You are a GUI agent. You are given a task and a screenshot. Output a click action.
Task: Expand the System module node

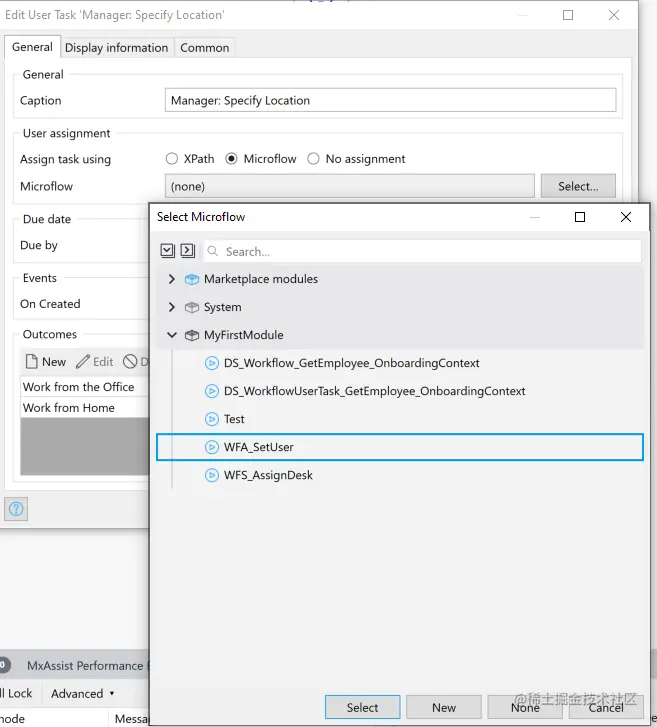[x=172, y=307]
